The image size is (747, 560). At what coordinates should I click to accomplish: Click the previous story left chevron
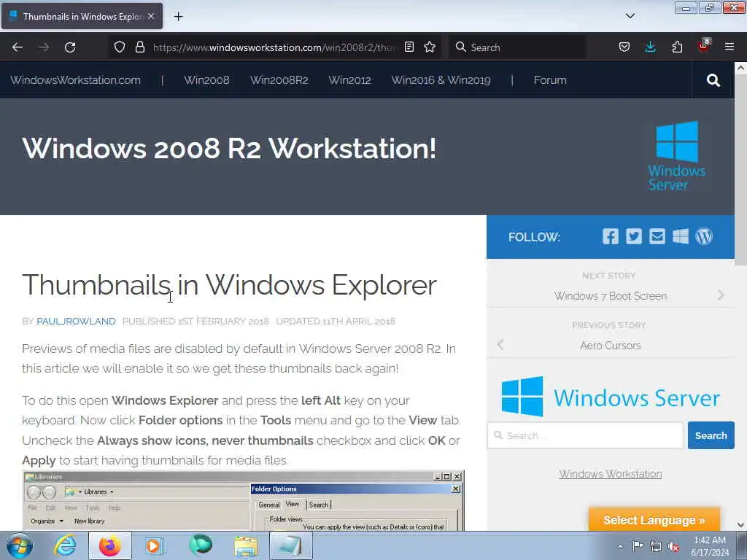(x=500, y=345)
